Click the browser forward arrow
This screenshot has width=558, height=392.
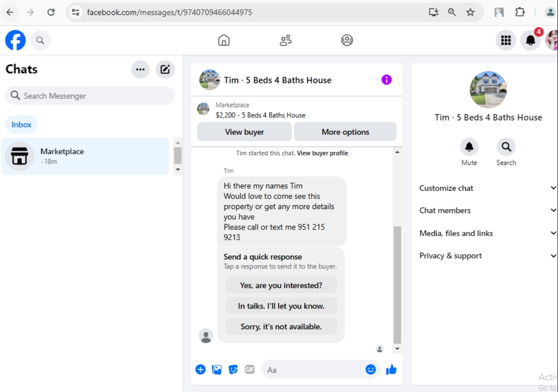[30, 13]
